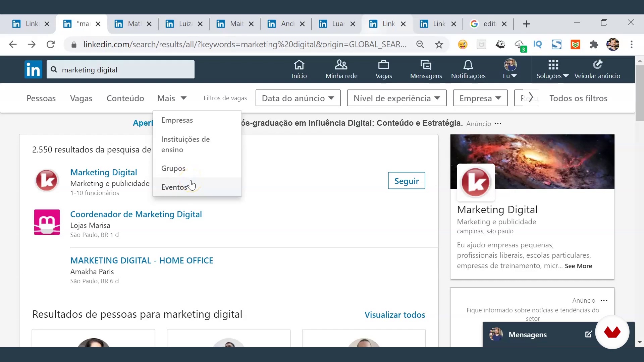The height and width of the screenshot is (362, 644).
Task: Open the Empresa filter dropdown
Action: (480, 98)
